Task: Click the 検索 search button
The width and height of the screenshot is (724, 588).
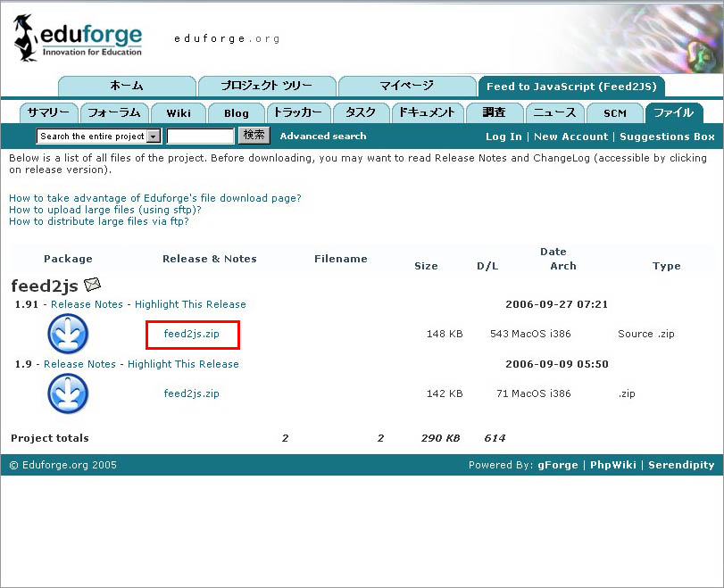Action: (x=254, y=136)
